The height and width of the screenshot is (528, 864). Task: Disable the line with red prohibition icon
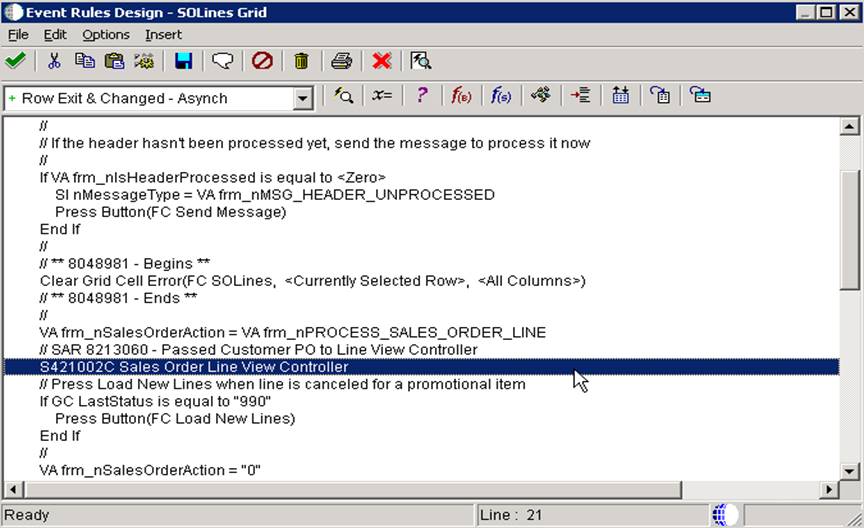262,61
